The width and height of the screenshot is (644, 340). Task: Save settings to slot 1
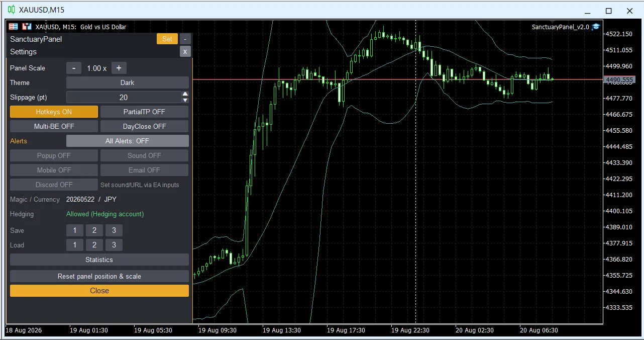tap(75, 230)
